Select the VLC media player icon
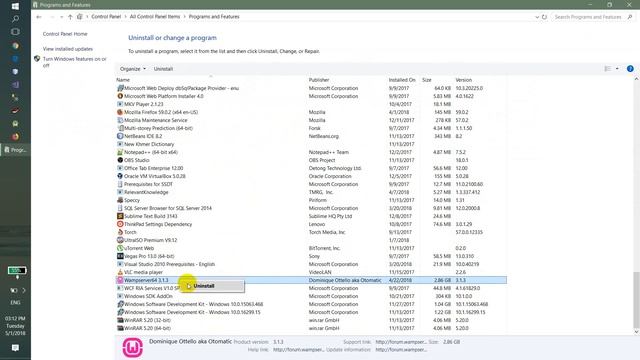 point(120,272)
